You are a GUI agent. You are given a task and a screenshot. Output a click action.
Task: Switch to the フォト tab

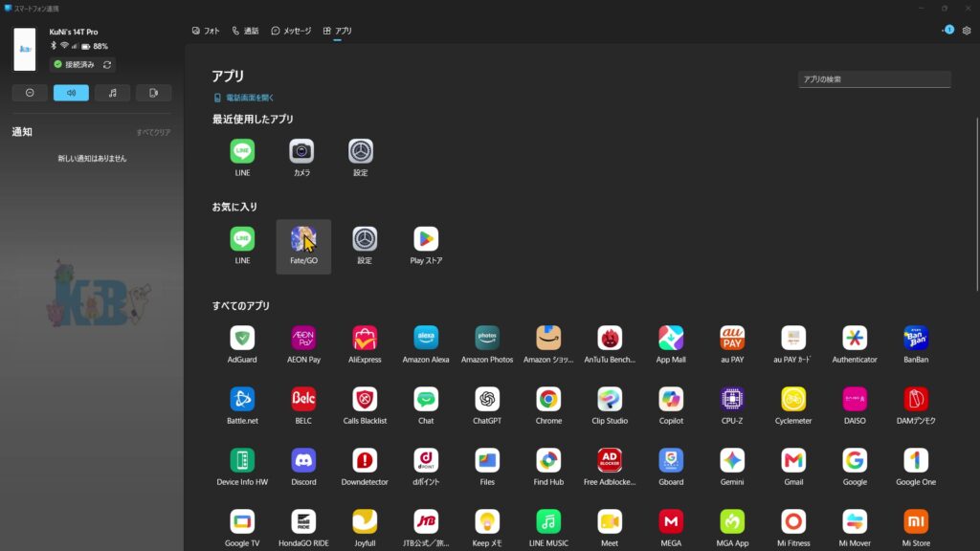(x=206, y=31)
